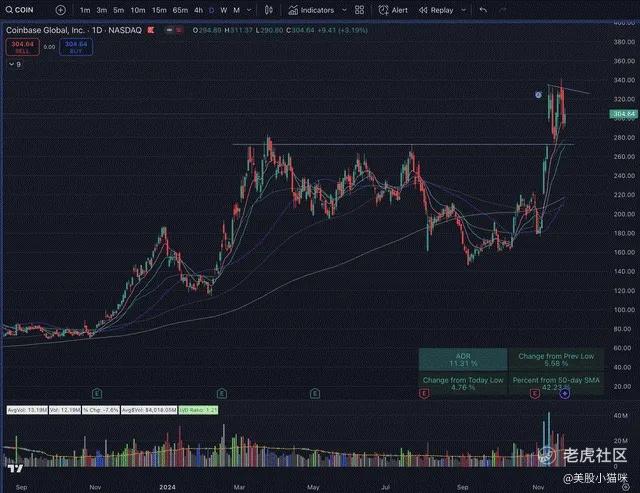The height and width of the screenshot is (493, 640).
Task: Open the indicator templates grid icon
Action: tap(360, 10)
